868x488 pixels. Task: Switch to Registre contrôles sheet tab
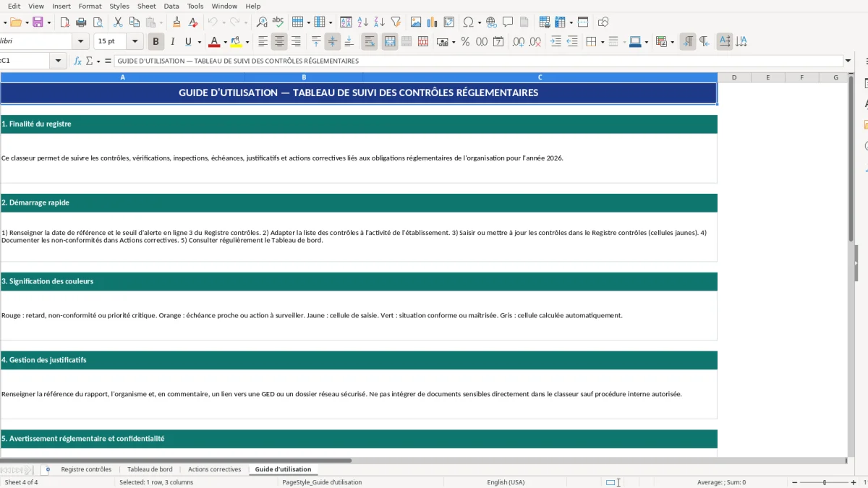tap(86, 469)
